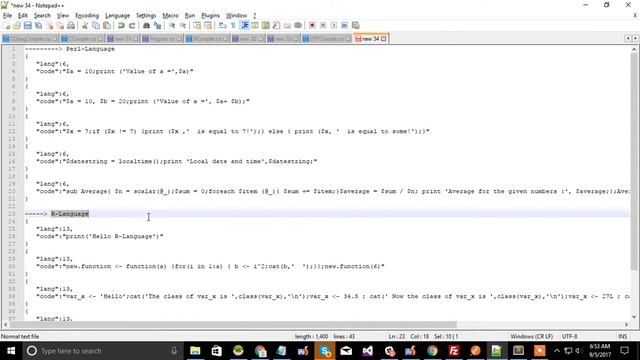
Task: Open Find dialog via binoculars icon
Action: tap(146, 26)
